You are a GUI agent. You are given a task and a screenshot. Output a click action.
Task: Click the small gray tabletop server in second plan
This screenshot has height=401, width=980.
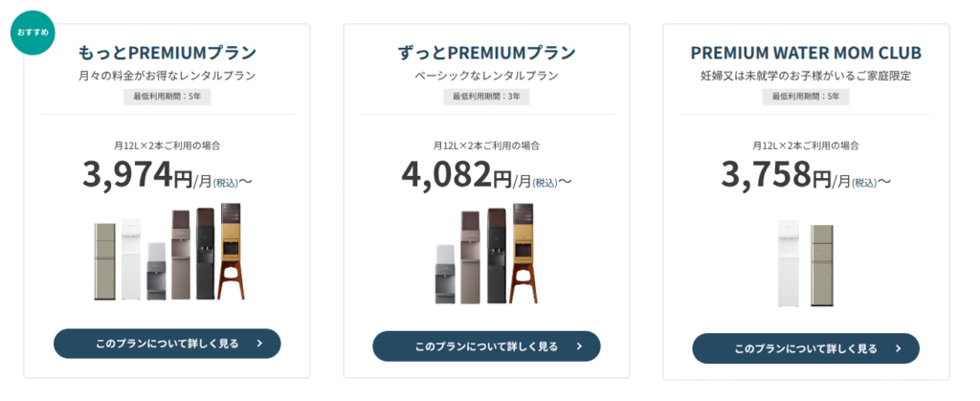pos(446,275)
